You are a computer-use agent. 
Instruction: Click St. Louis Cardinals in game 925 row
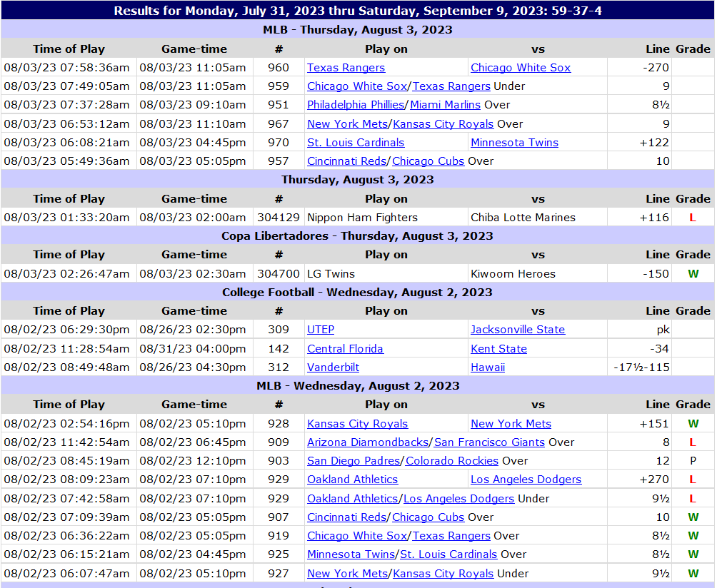[448, 554]
